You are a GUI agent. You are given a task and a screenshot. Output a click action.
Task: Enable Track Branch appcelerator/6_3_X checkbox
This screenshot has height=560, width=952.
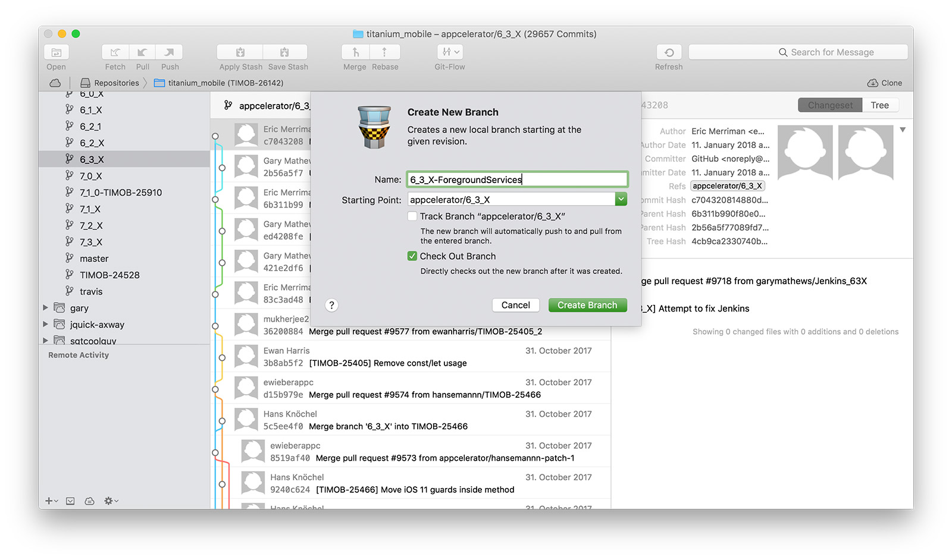coord(412,216)
